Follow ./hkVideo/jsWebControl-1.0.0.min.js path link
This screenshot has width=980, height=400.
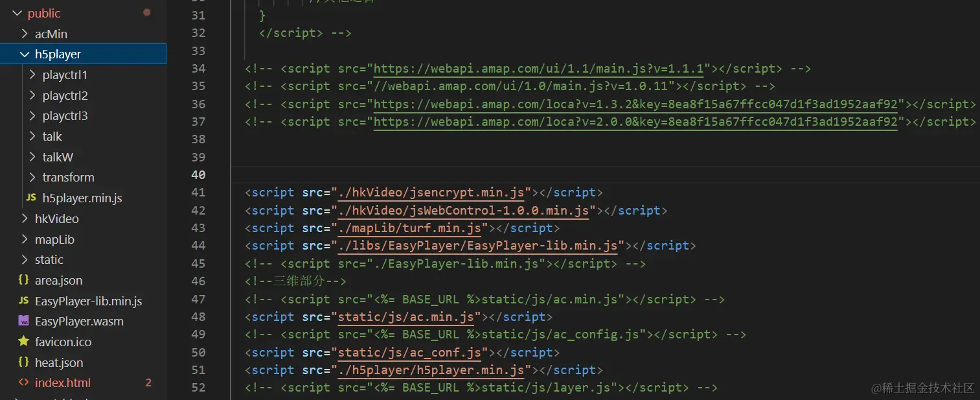464,211
